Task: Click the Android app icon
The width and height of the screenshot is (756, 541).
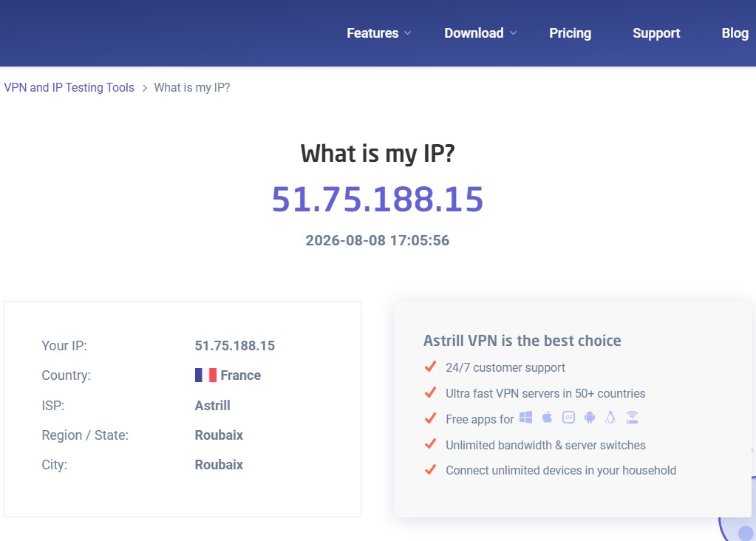Action: [590, 418]
